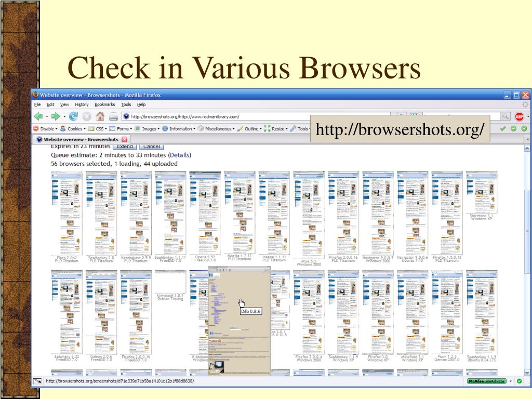Click the middle green circle status icon
Viewport: 532px width, 399px height.
(x=514, y=129)
